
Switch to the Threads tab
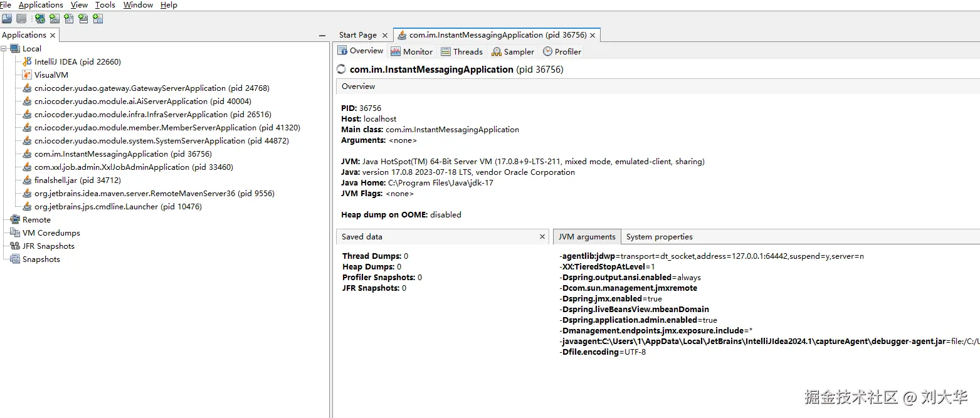pos(461,51)
